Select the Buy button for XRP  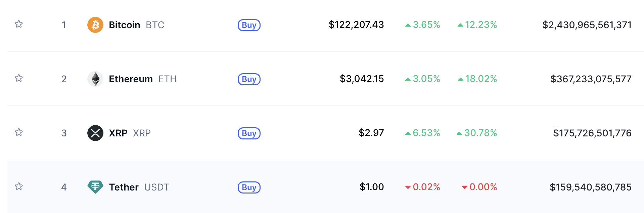249,133
